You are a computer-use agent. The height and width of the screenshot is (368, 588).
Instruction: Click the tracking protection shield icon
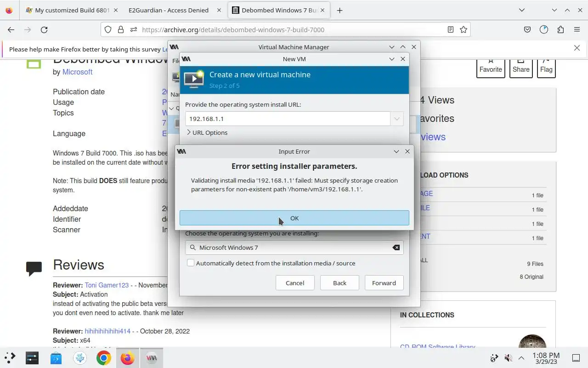pyautogui.click(x=108, y=29)
